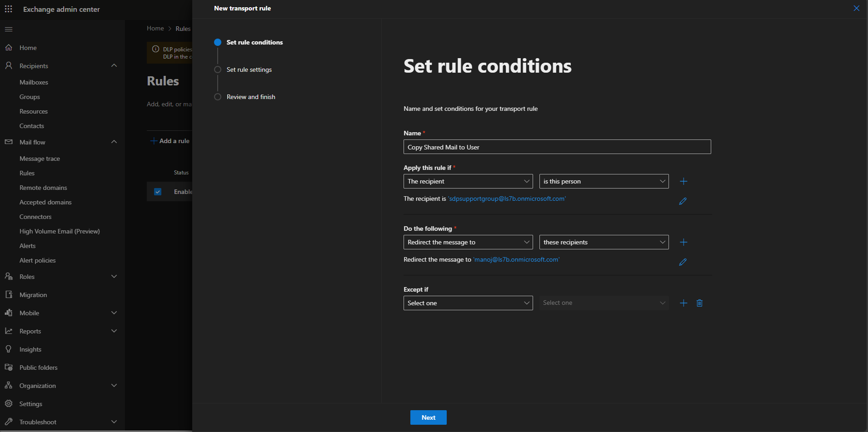Edit the recipient condition with pencil icon
Viewport: 868px width, 432px height.
click(683, 201)
